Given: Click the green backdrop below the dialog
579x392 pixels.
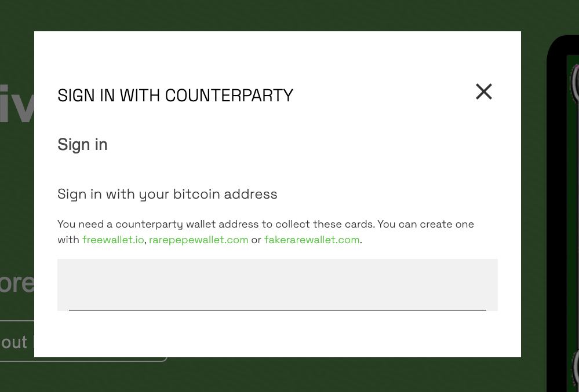Looking at the screenshot, I should point(277,375).
